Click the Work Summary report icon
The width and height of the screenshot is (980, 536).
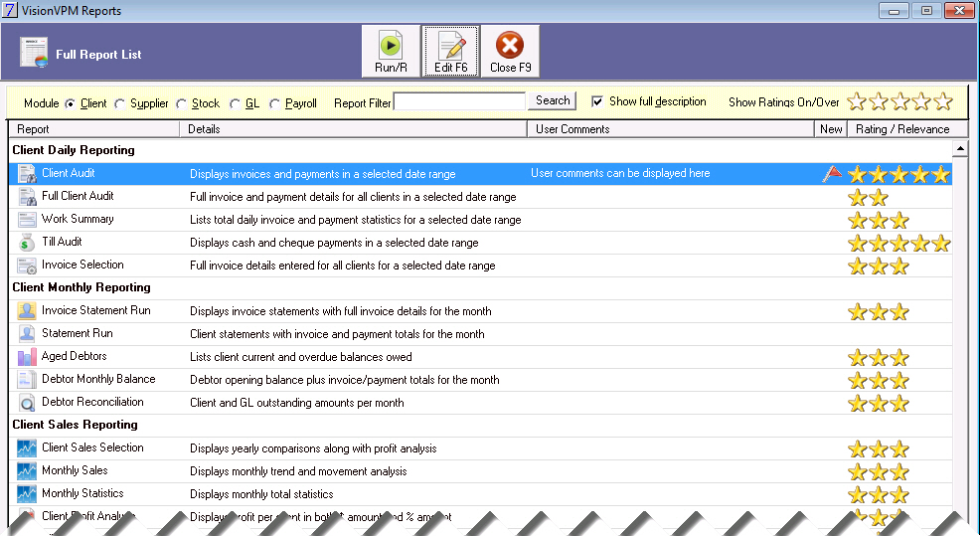point(27,220)
